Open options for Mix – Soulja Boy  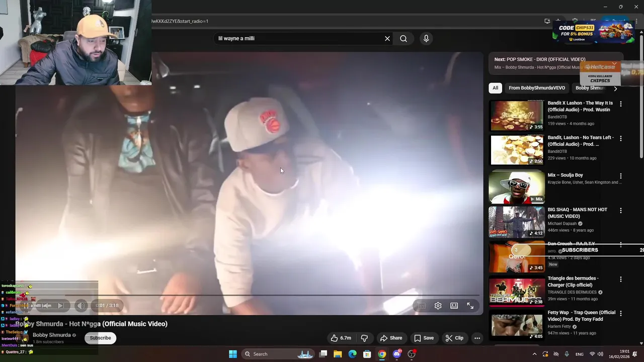click(x=620, y=176)
